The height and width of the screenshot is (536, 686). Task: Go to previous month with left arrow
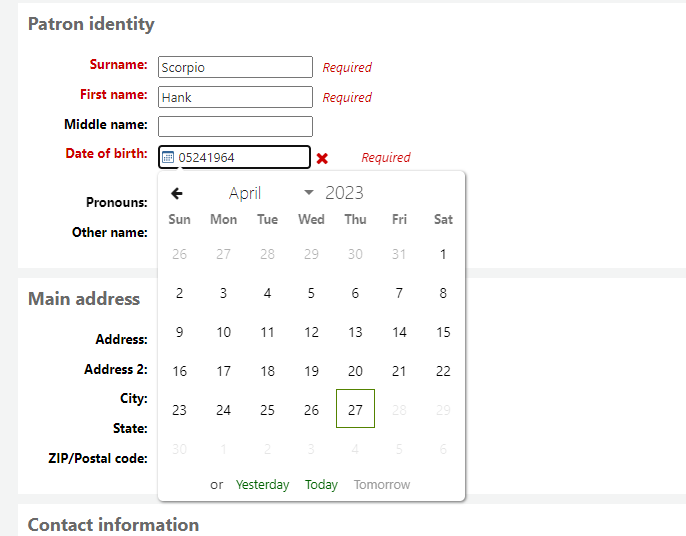[177, 193]
